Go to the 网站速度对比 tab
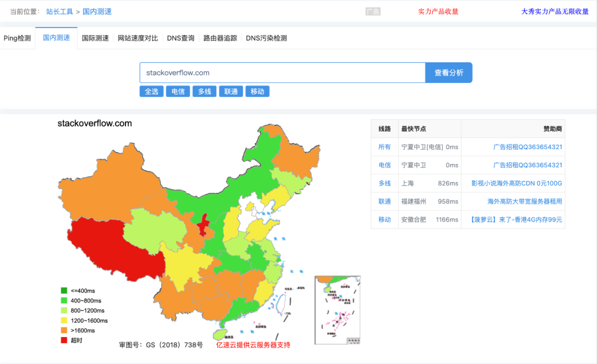Image resolution: width=597 pixels, height=364 pixels. tap(138, 38)
